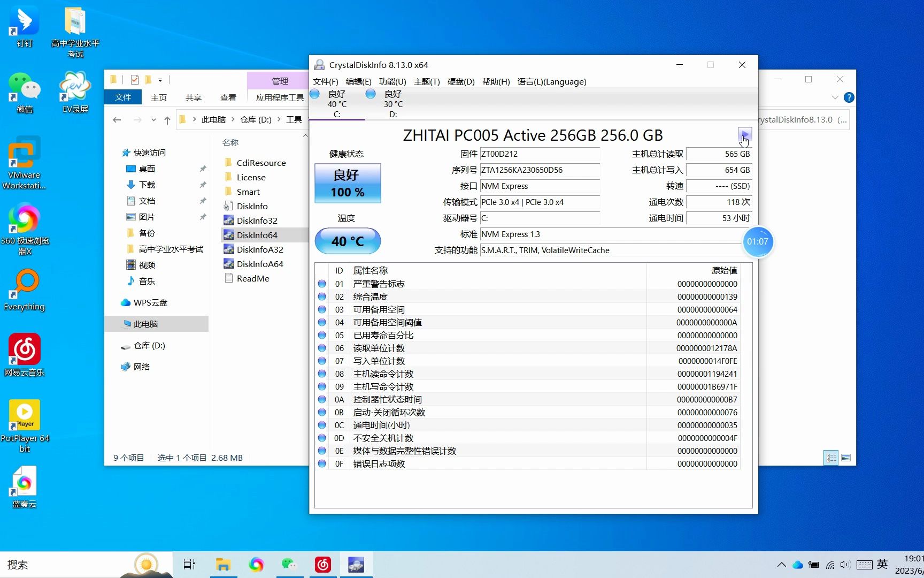
Task: Select 仓库 (D:) in the navigation pane
Action: tap(149, 346)
